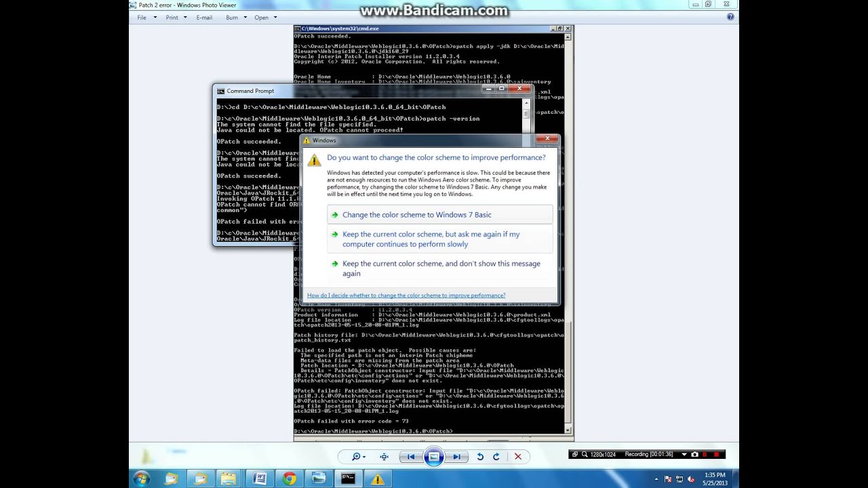
Task: Minimize the Windows Photo Viewer window
Action: point(695,4)
